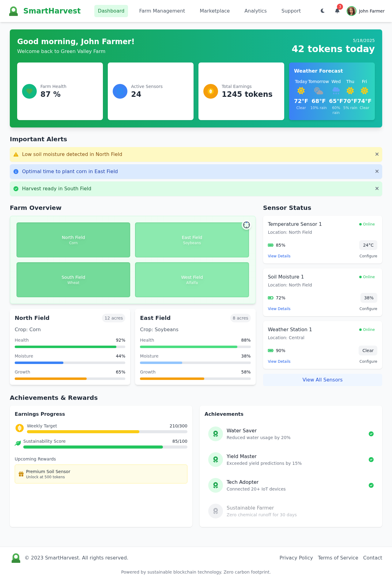392x580 pixels.
Task: Click Weather Station 1 battery icon
Action: coord(271,351)
